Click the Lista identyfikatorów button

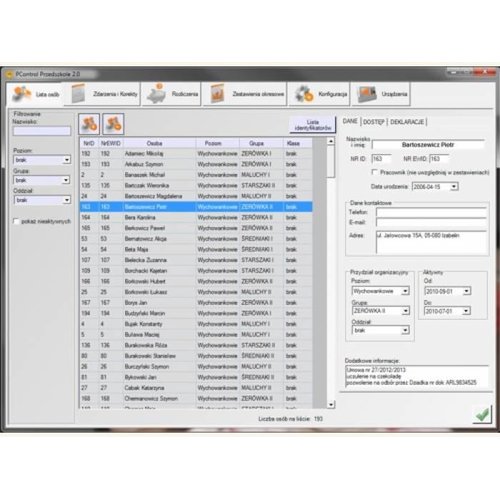click(x=312, y=125)
